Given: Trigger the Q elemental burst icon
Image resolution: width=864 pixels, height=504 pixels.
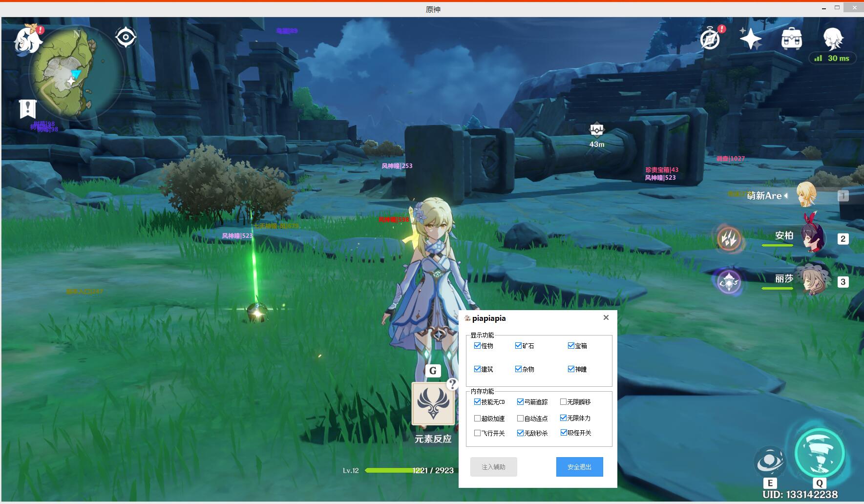Looking at the screenshot, I should tap(820, 453).
